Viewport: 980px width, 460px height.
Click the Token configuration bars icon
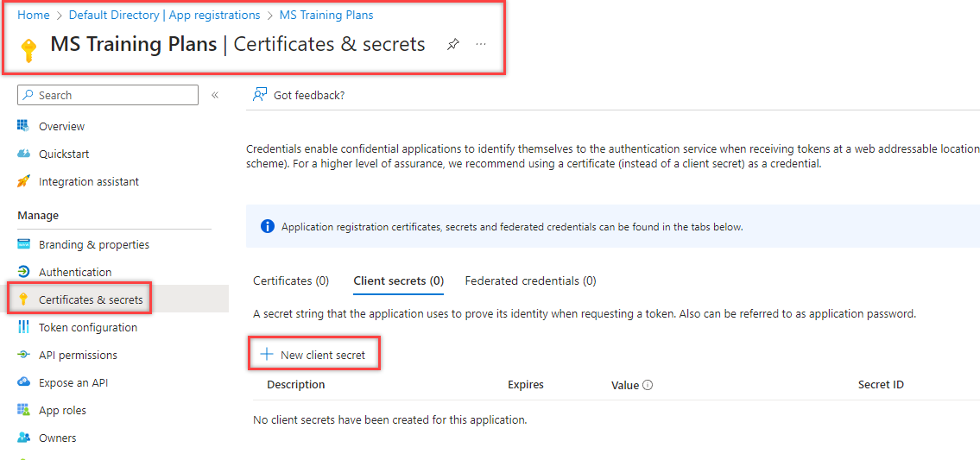coord(23,327)
